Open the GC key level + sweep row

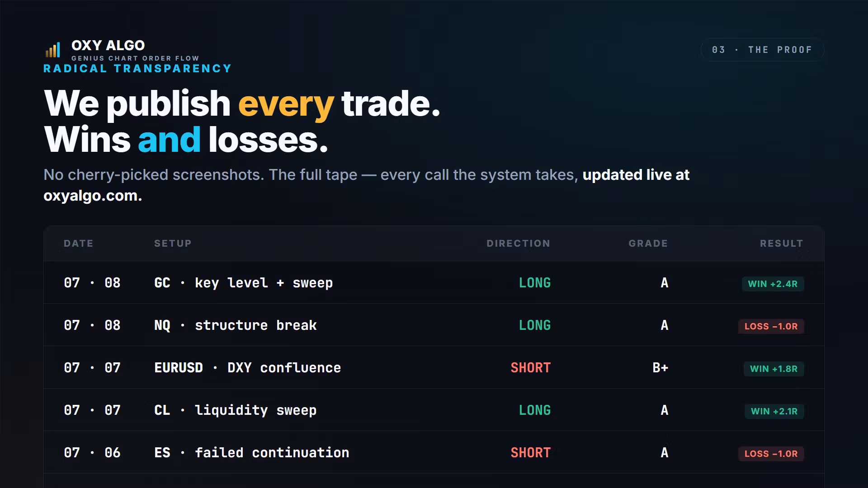pos(434,282)
